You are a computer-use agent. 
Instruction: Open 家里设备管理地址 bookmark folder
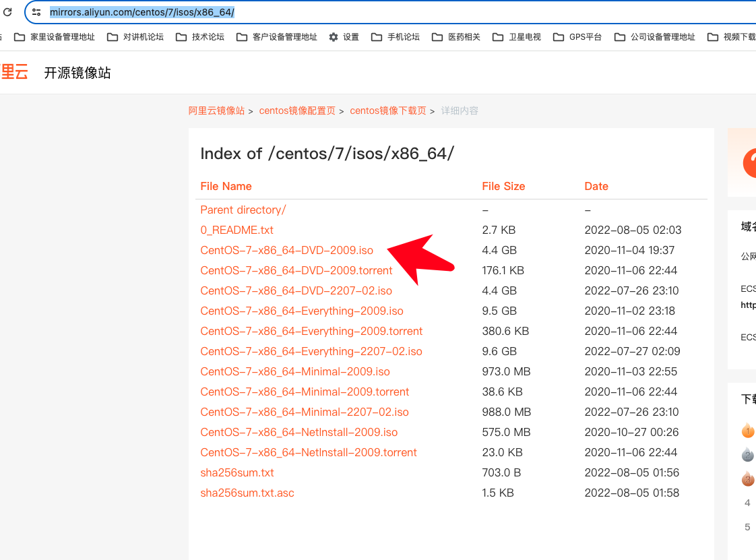coord(55,37)
